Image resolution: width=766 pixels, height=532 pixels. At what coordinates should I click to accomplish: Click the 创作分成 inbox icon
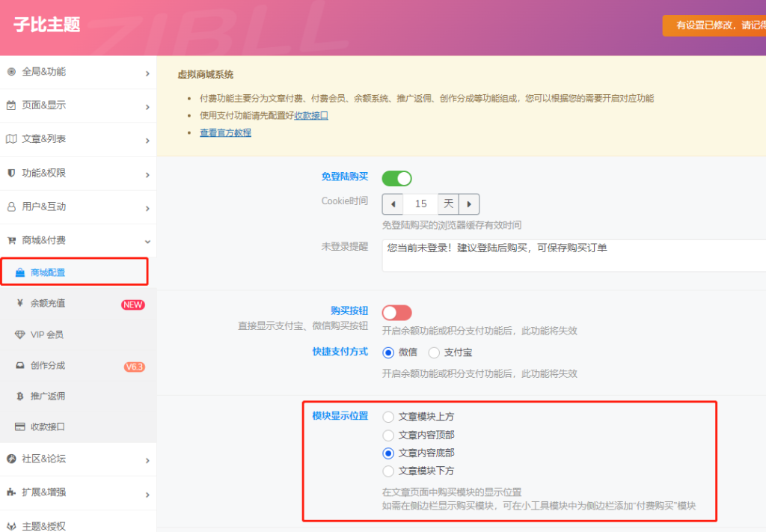(x=20, y=365)
